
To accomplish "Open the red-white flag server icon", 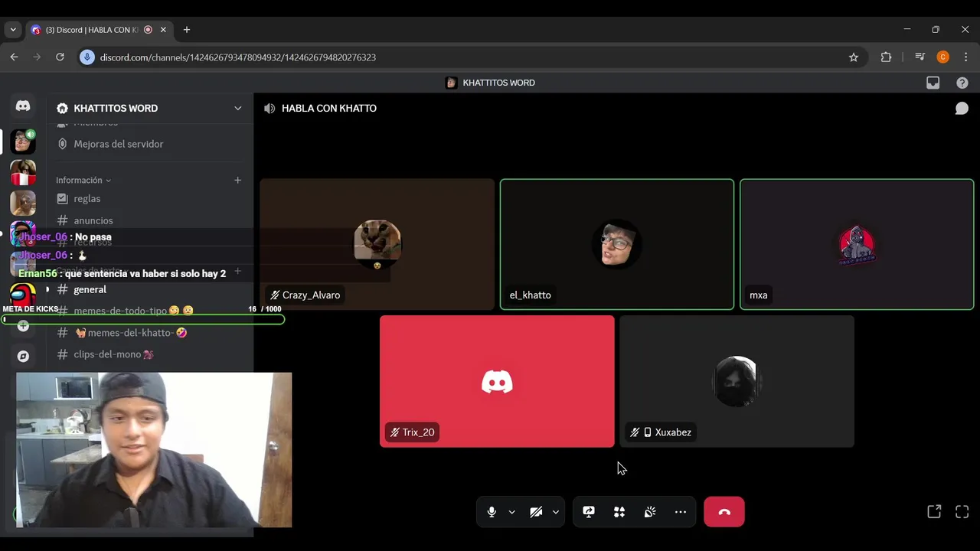I will pos(23,173).
